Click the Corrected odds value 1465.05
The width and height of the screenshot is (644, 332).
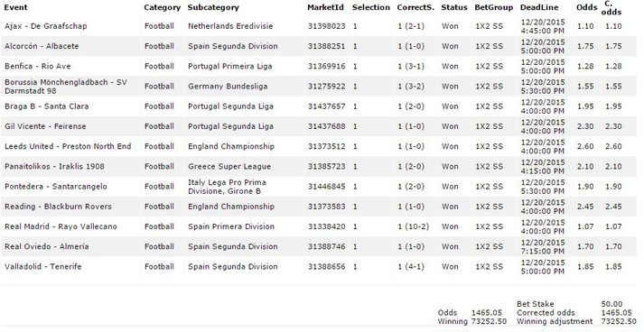coord(616,313)
